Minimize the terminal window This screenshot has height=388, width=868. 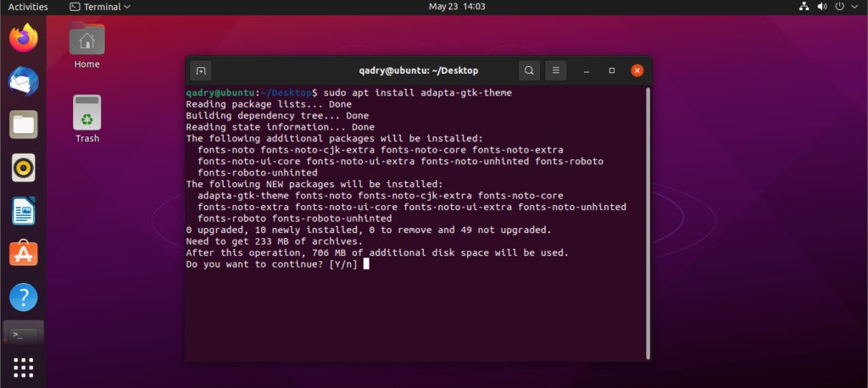coord(587,71)
